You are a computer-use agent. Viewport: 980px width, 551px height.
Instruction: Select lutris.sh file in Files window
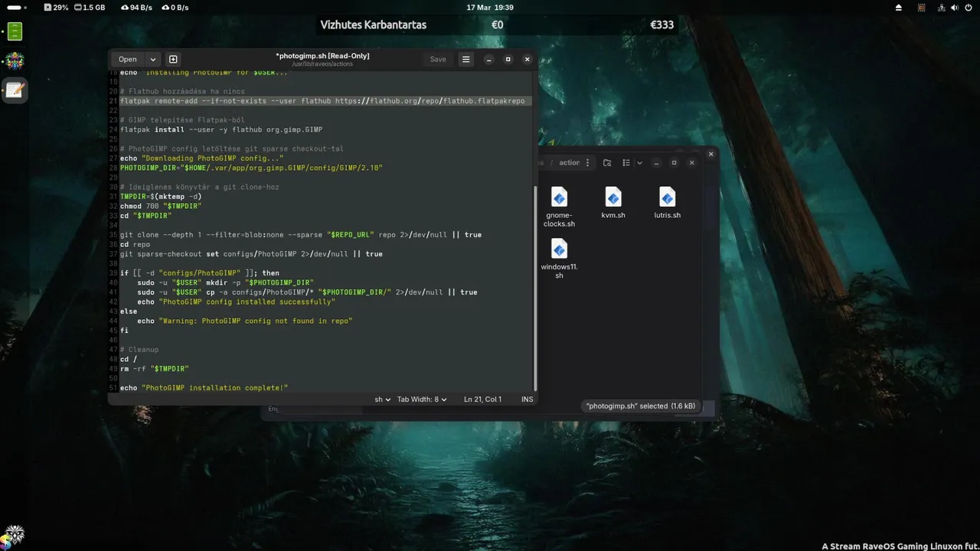[667, 203]
